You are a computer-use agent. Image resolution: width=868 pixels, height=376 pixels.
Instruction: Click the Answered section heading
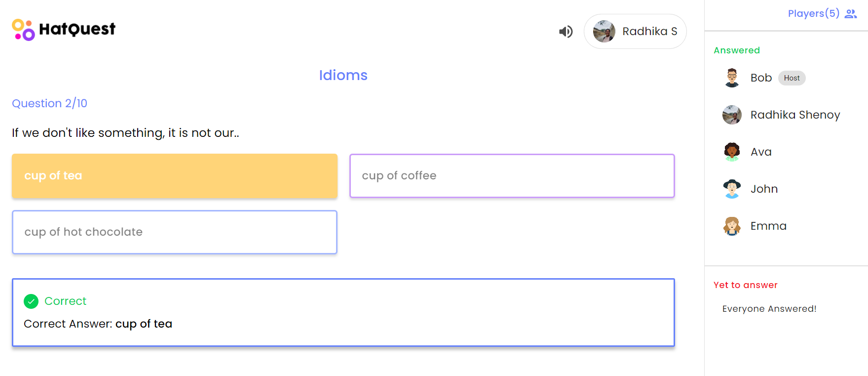tap(736, 50)
